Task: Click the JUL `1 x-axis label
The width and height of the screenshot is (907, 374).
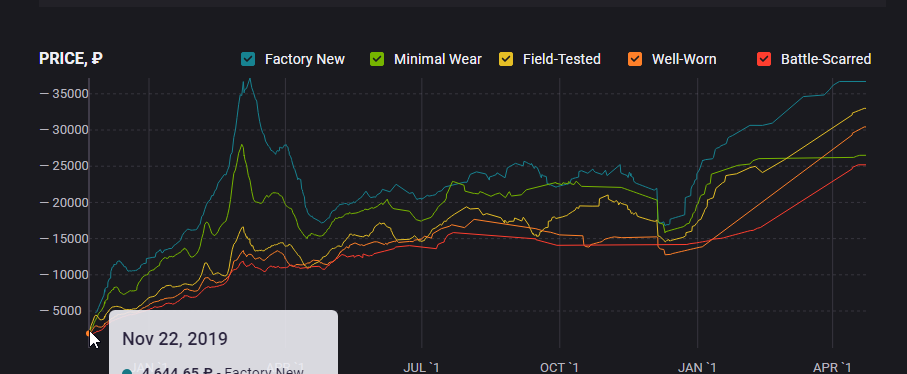Action: pyautogui.click(x=421, y=368)
